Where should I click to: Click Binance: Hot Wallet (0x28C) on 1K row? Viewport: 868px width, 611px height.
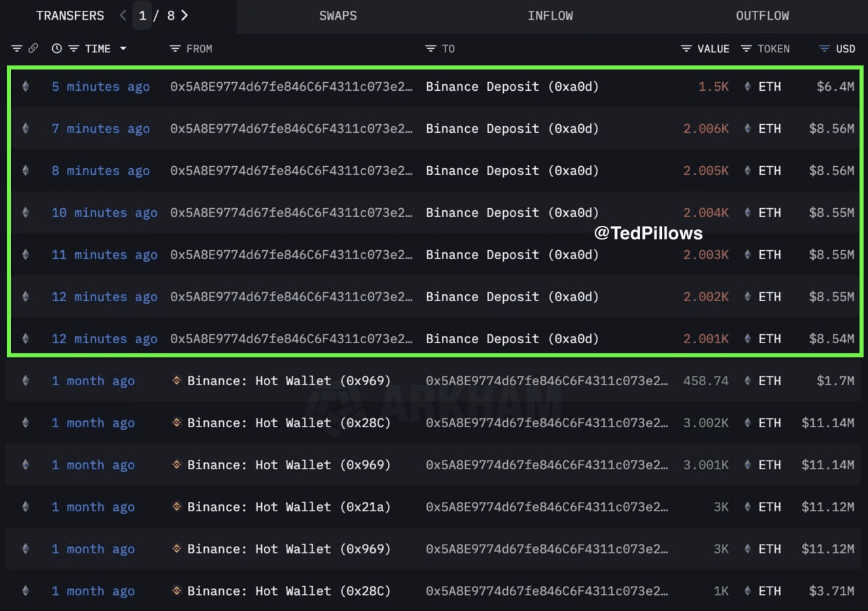click(289, 591)
